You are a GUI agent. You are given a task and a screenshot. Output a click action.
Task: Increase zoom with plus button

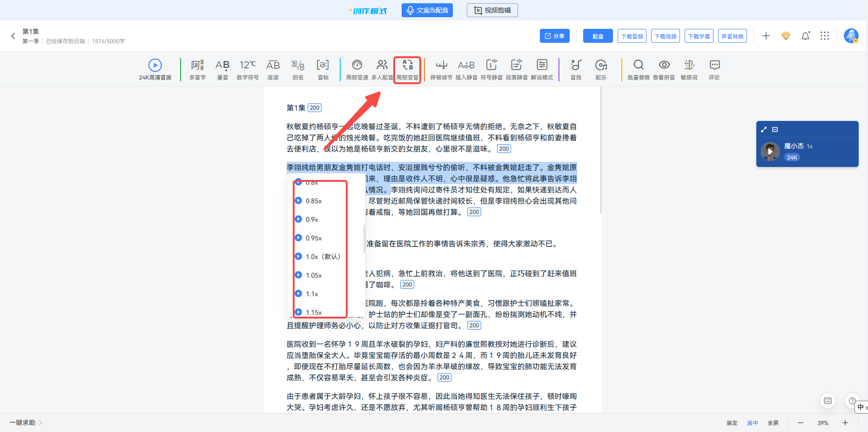(845, 423)
